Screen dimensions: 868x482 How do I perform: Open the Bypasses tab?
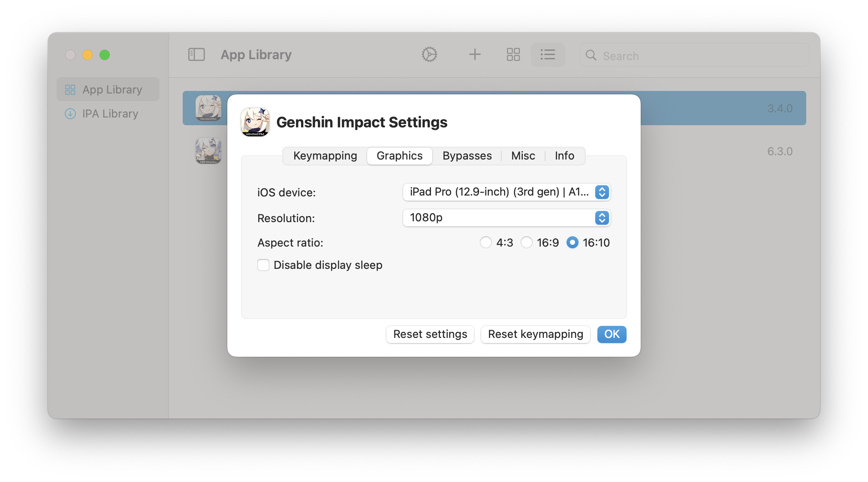[x=467, y=156]
